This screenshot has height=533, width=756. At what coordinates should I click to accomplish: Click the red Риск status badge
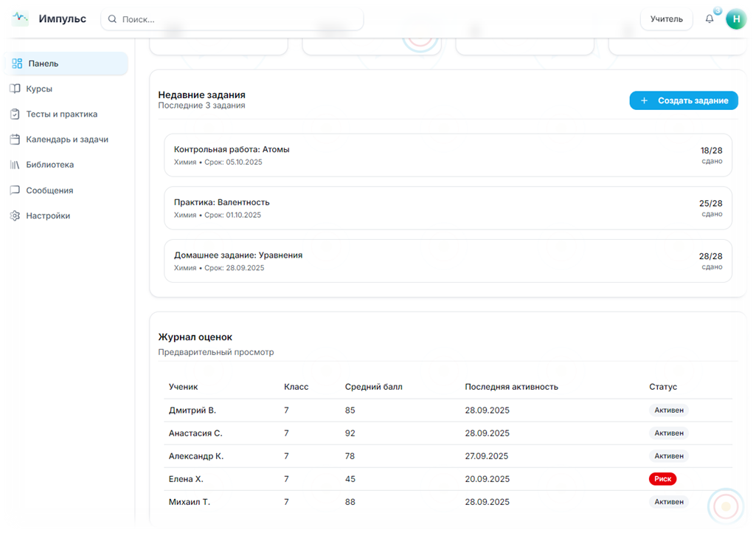[662, 479]
